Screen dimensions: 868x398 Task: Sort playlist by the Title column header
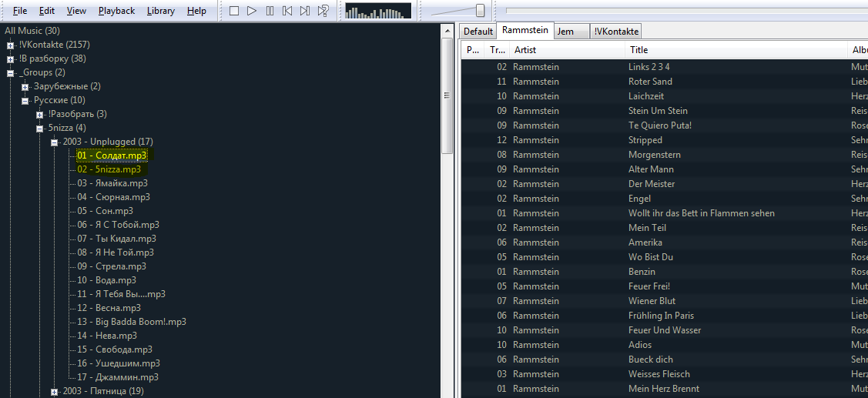[736, 50]
